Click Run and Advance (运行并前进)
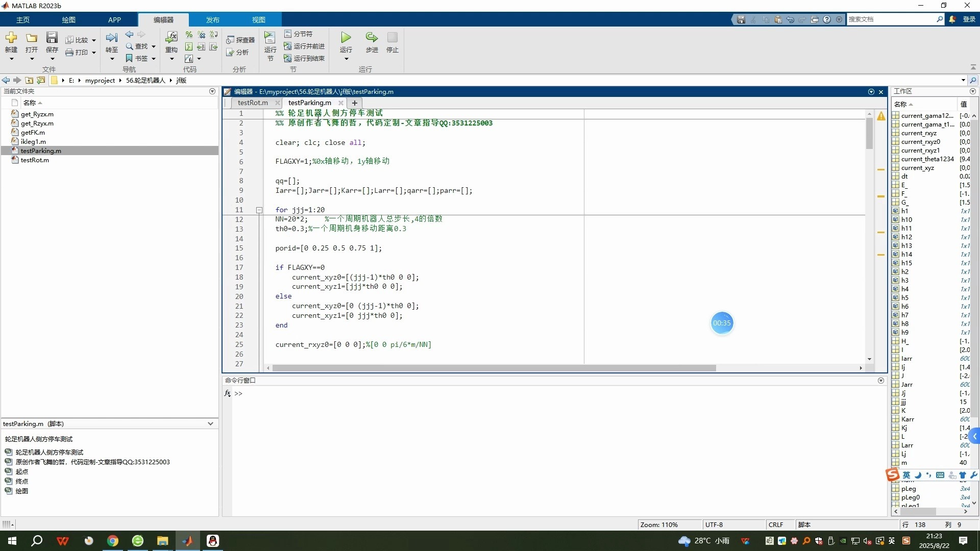Image resolution: width=980 pixels, height=551 pixels. point(305,46)
